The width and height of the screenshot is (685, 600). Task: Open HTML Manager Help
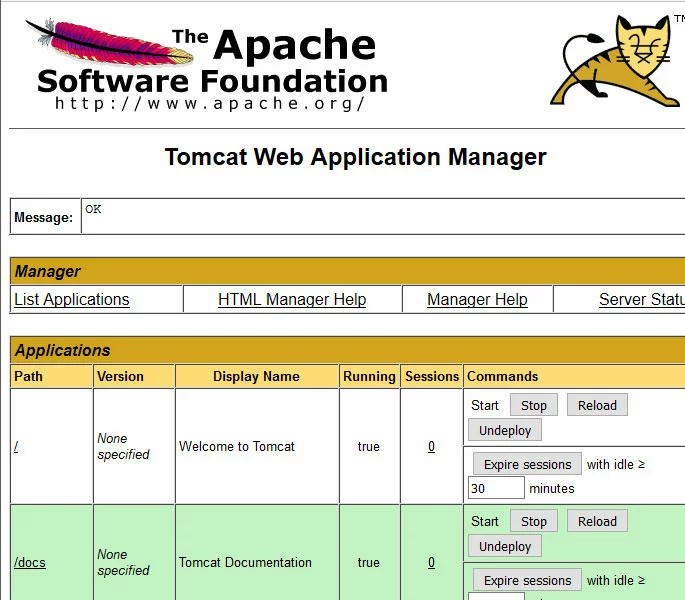click(292, 299)
